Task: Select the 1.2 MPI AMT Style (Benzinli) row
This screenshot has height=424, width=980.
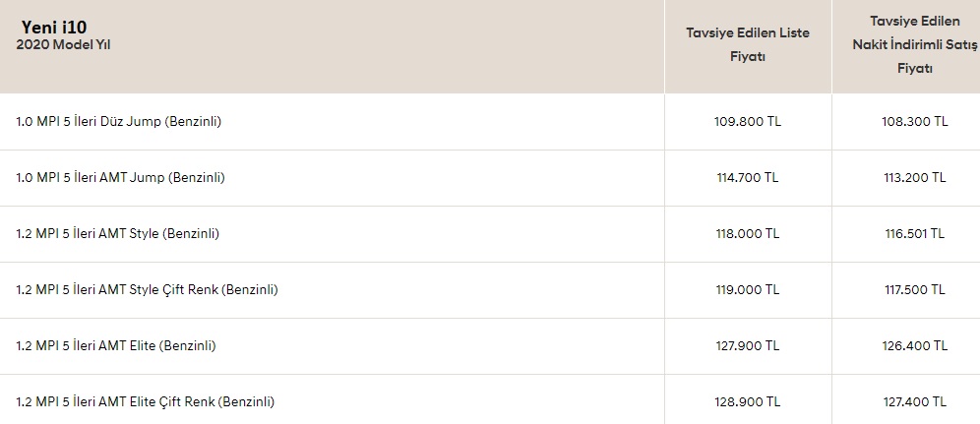Action: point(490,234)
